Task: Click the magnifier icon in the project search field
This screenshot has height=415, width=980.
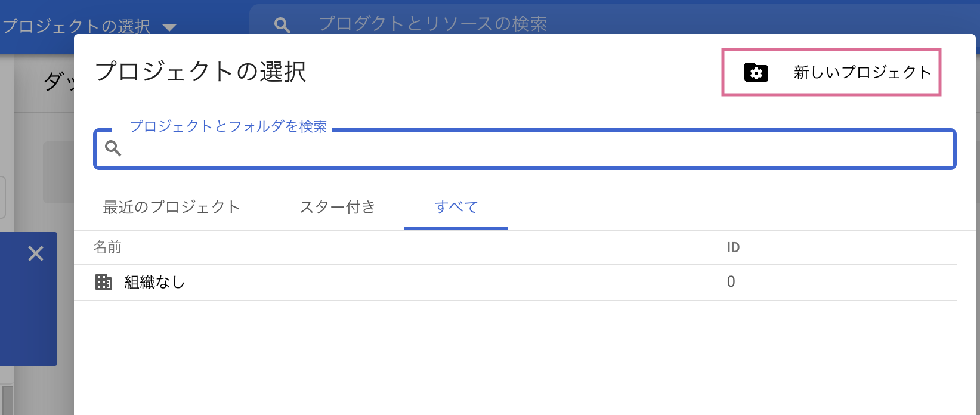Action: [113, 148]
